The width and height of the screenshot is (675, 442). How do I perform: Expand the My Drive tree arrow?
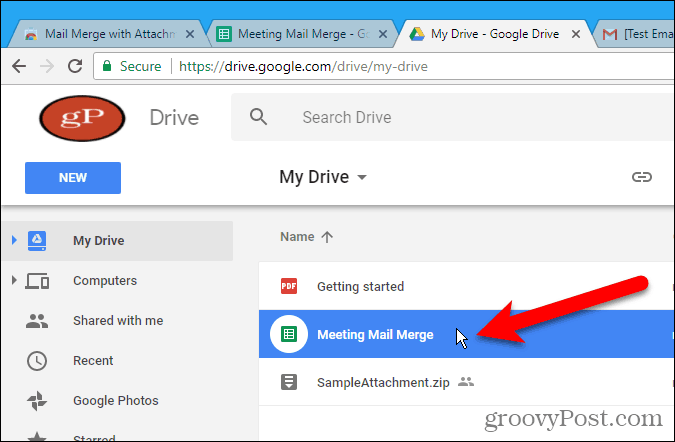[14, 240]
